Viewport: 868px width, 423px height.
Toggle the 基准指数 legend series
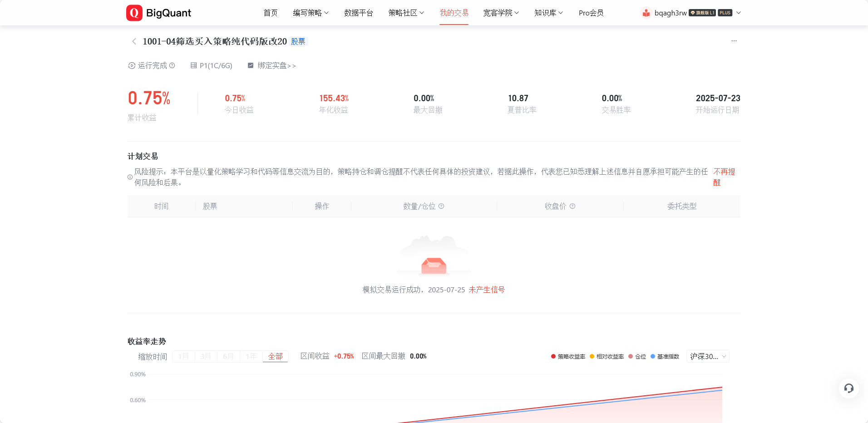pos(665,357)
